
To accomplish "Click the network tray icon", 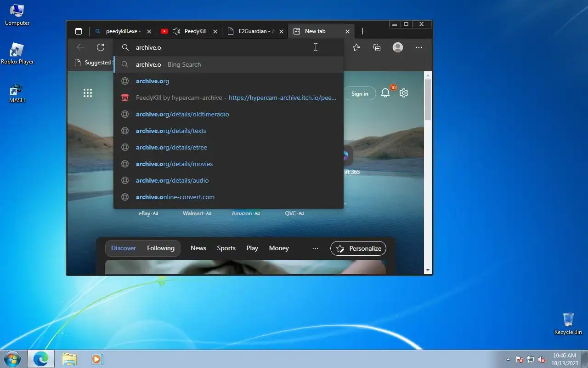I will click(x=531, y=359).
